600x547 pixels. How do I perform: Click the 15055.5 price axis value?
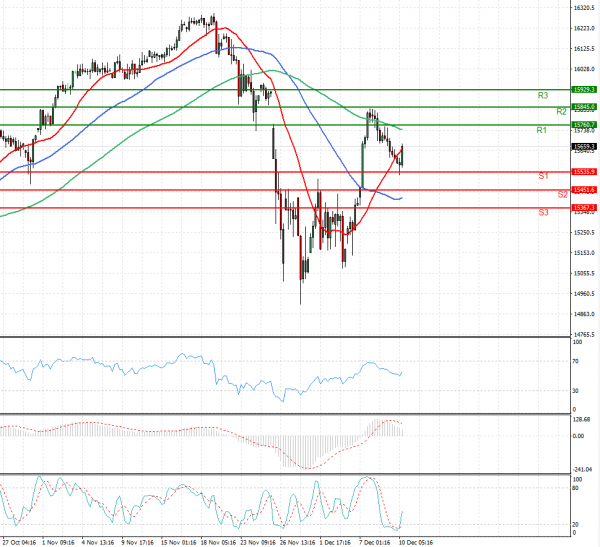click(x=584, y=274)
